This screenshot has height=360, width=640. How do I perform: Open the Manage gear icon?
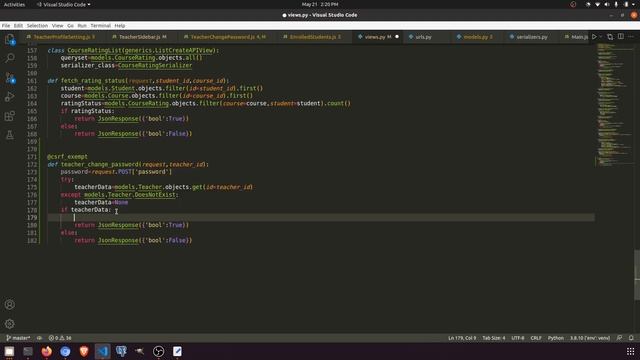tap(10, 324)
